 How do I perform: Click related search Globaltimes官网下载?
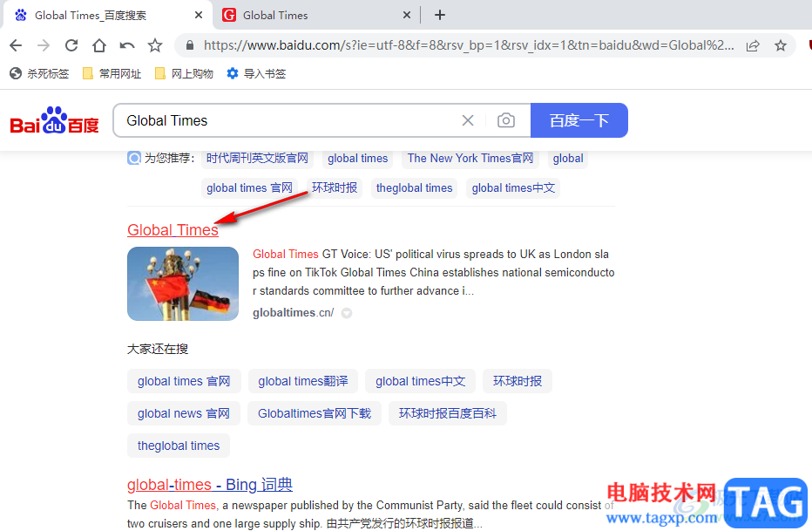tap(315, 413)
